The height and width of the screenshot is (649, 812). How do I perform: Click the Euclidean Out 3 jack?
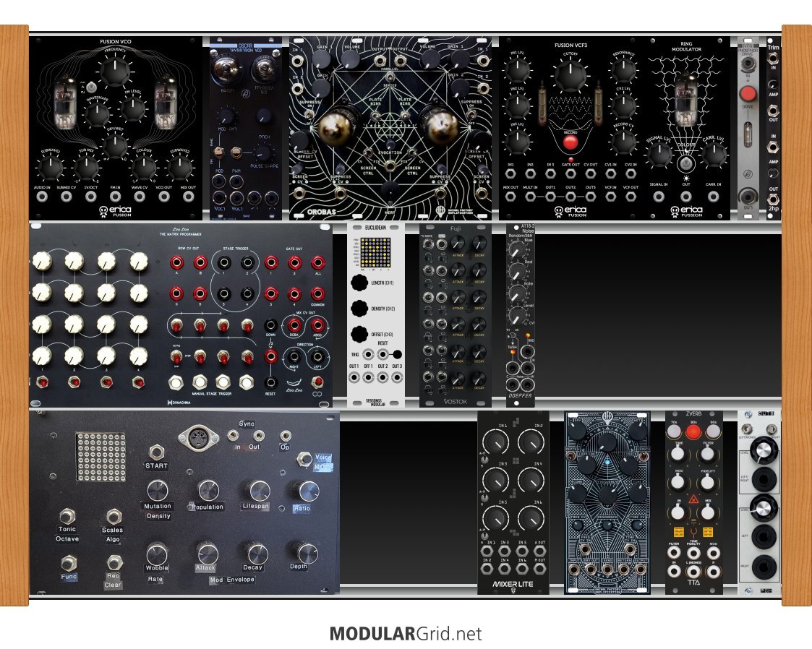tap(397, 377)
